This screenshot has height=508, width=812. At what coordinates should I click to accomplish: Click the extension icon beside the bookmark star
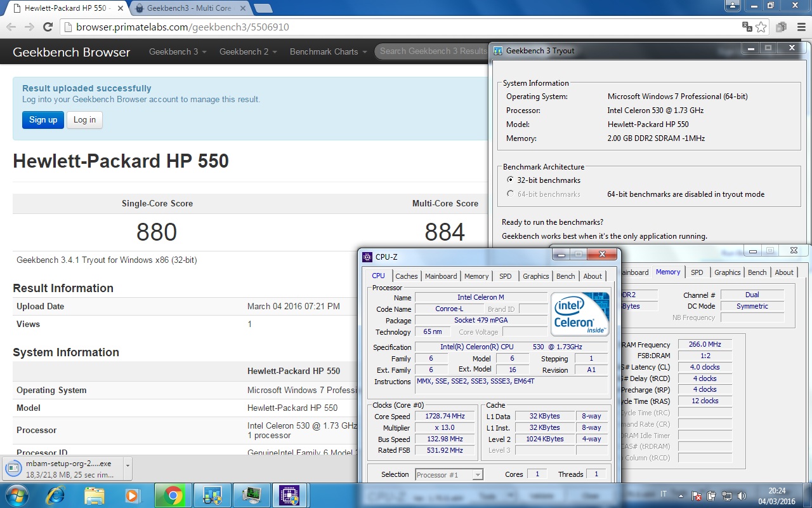(782, 27)
